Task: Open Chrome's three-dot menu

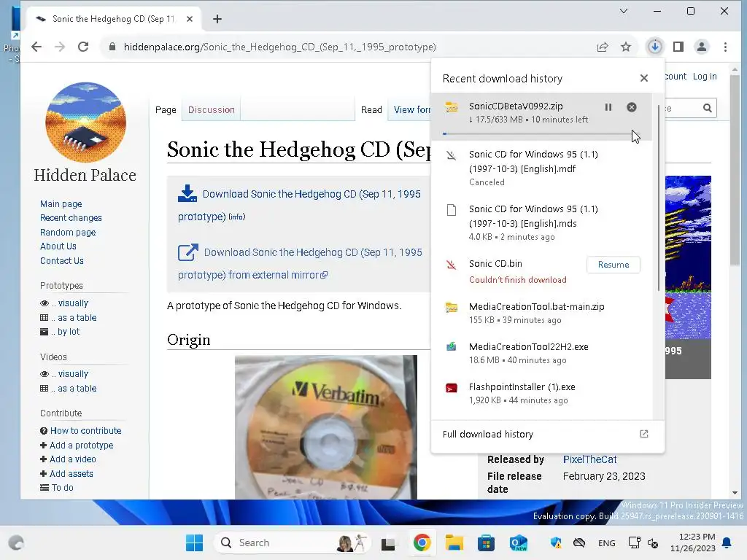Action: [725, 47]
